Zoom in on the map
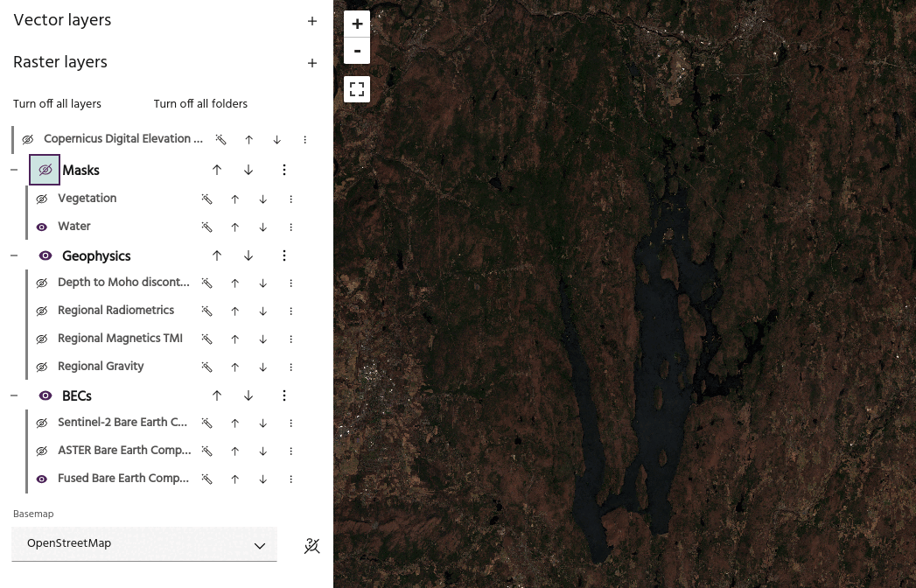The width and height of the screenshot is (916, 588). 357,24
